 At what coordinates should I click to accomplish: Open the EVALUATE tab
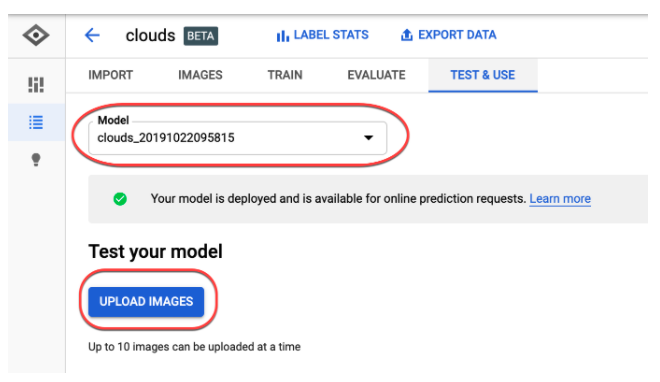(376, 75)
